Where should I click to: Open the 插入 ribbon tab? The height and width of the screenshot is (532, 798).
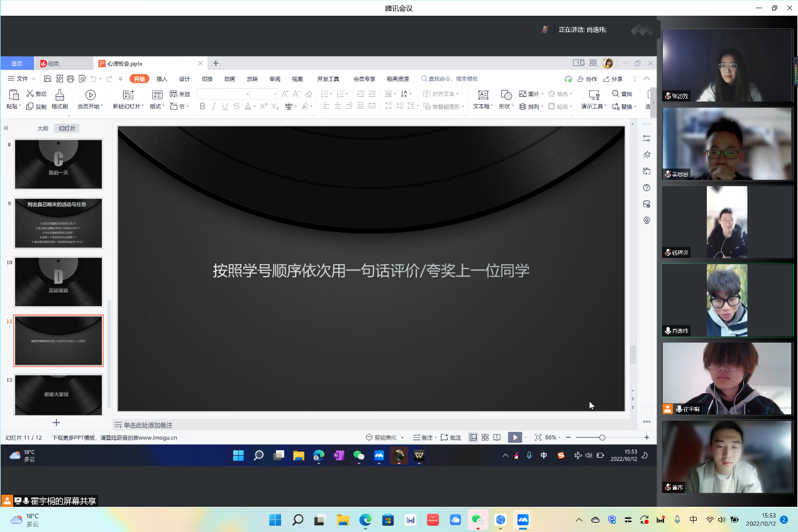tap(162, 79)
